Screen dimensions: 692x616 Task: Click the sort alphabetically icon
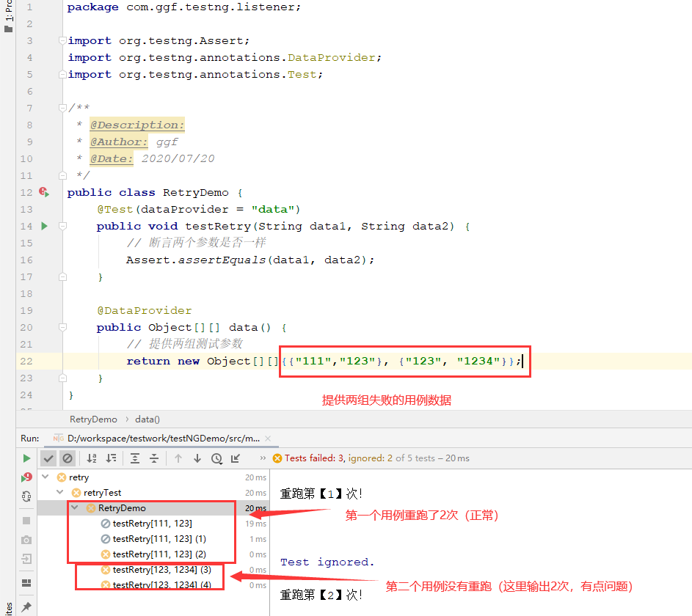(x=92, y=458)
